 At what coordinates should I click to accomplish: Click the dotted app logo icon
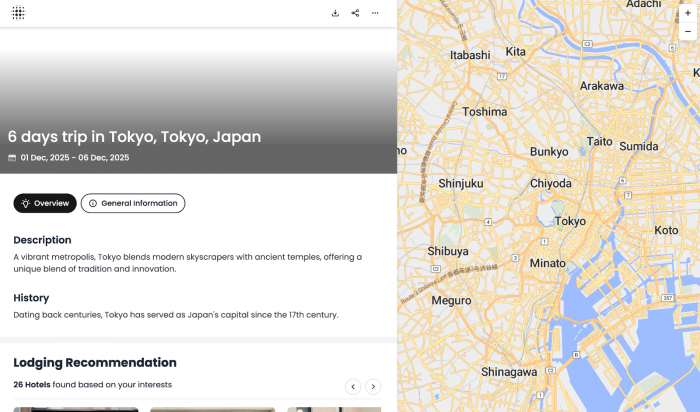[x=18, y=13]
